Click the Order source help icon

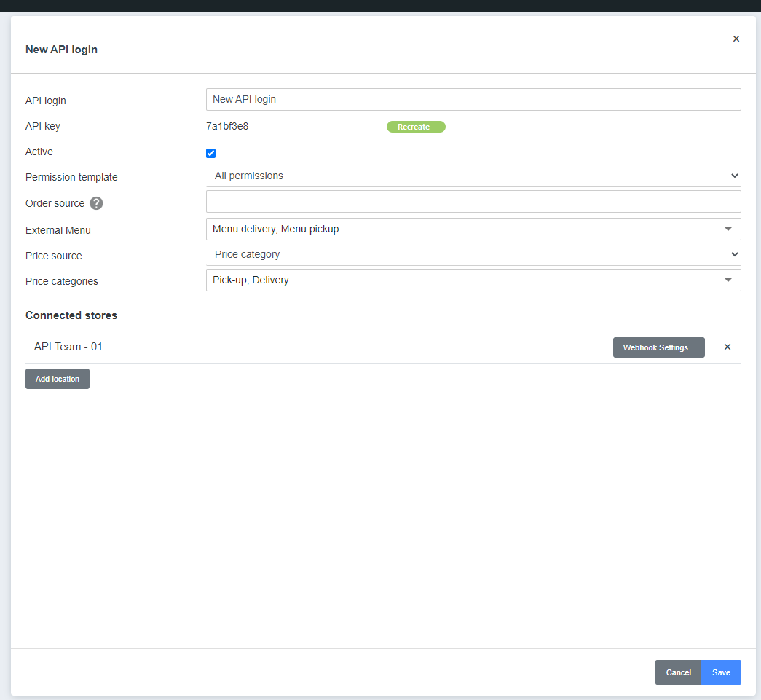pos(96,203)
